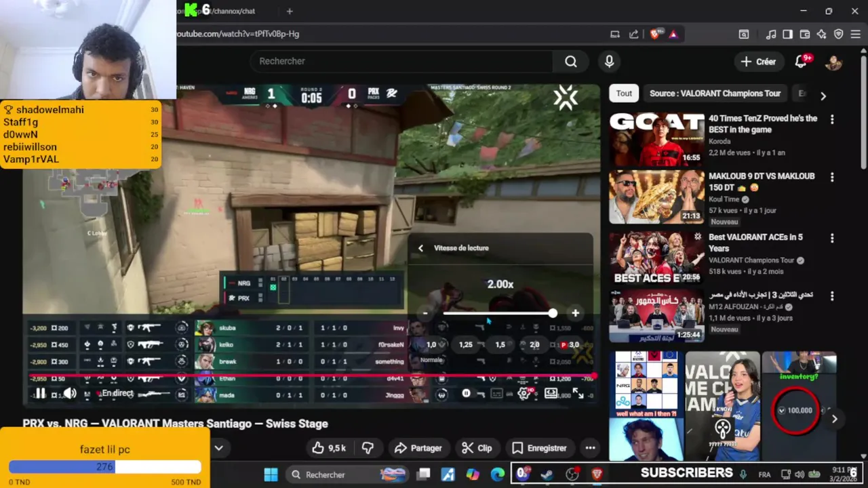
Task: Click the Enregistrer save button
Action: (x=539, y=448)
